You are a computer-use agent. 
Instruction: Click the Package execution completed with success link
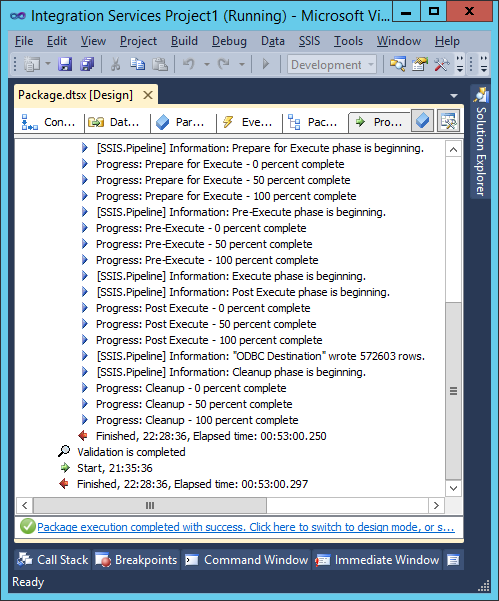[246, 527]
